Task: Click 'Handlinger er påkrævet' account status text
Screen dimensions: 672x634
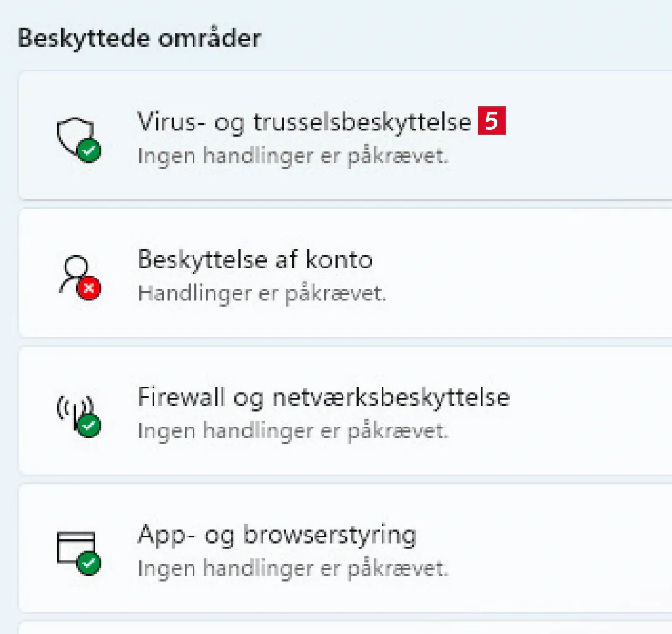Action: [x=262, y=294]
